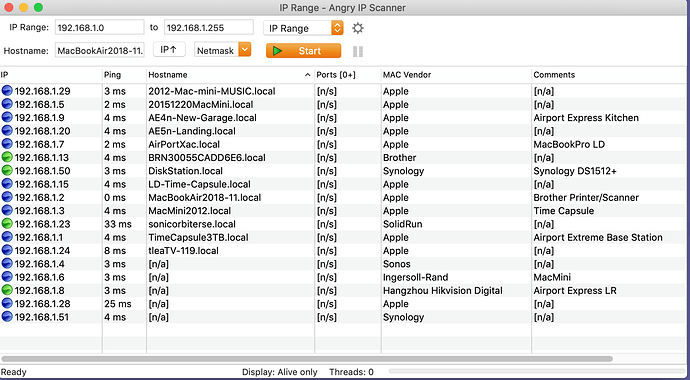Click the progress bar in the status bar

538,372
